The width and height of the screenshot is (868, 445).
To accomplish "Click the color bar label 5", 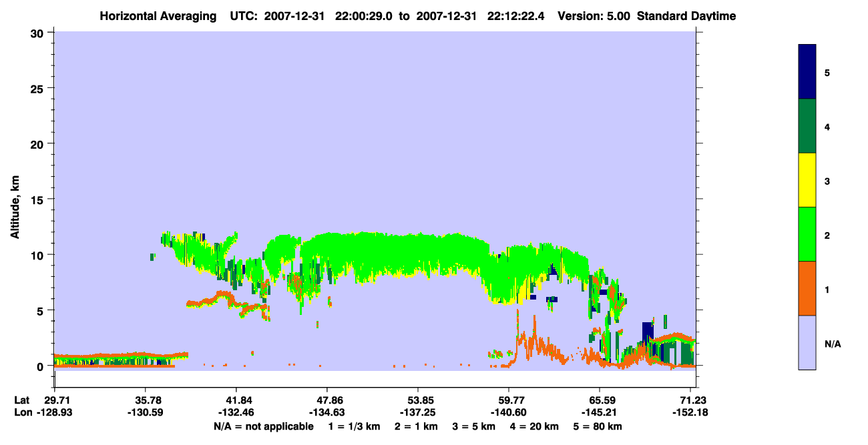I will tap(827, 72).
